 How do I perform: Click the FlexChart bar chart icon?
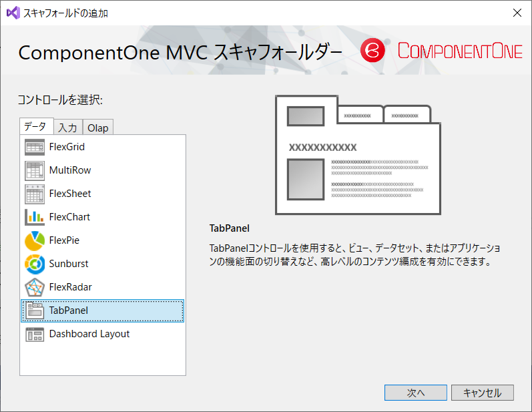(35, 217)
